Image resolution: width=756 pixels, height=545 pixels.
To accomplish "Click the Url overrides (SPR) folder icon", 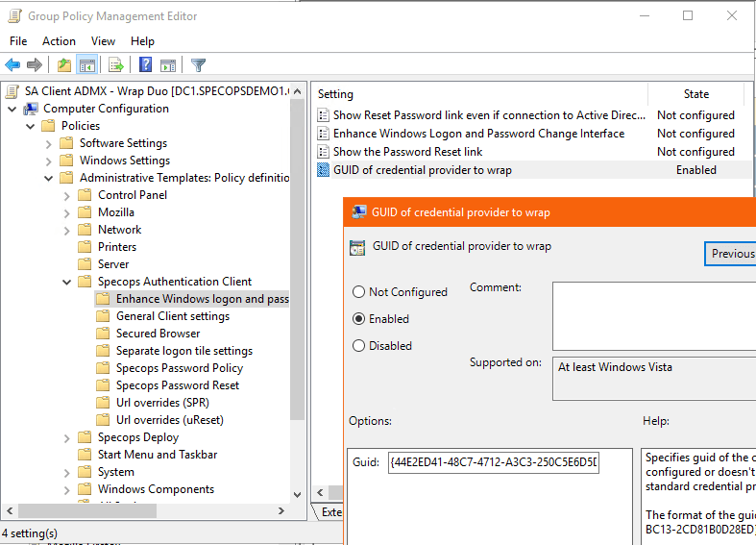I will pos(103,403).
